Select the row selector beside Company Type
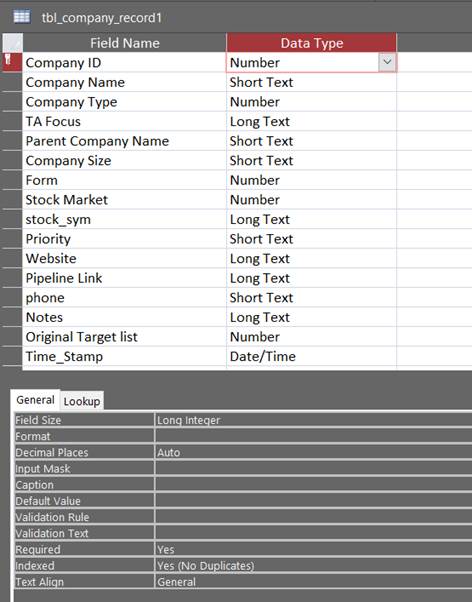 (x=12, y=102)
